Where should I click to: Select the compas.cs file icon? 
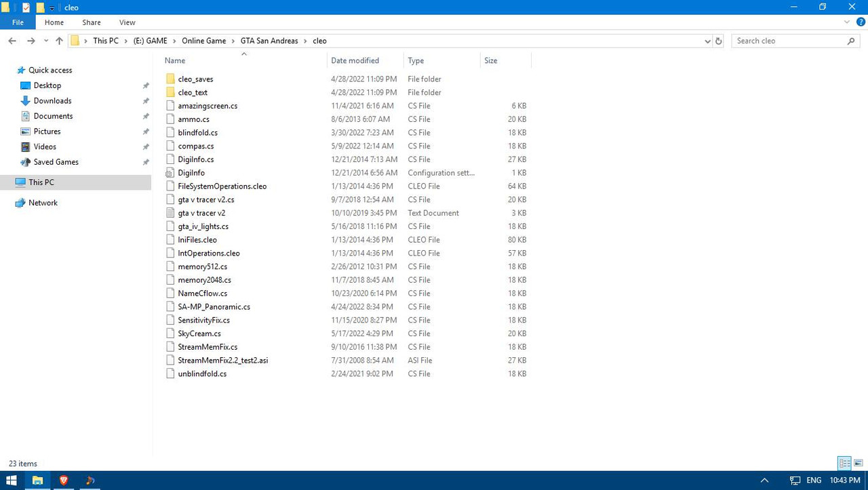(x=170, y=146)
